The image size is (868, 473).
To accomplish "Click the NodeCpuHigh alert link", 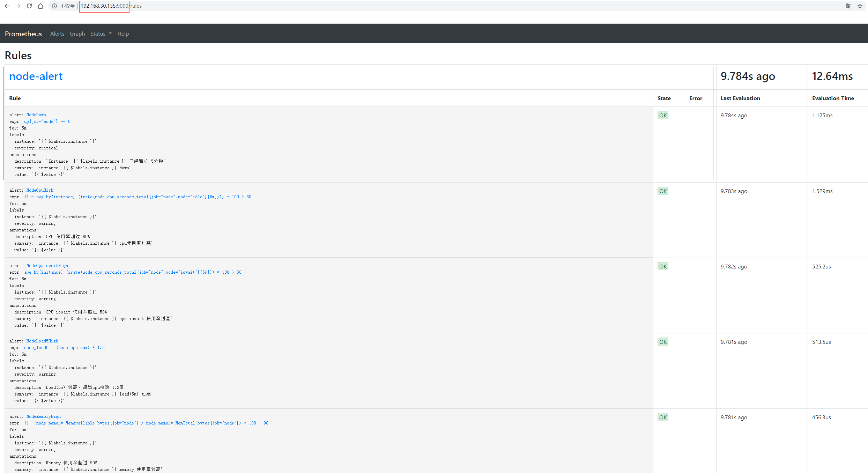I will [39, 190].
